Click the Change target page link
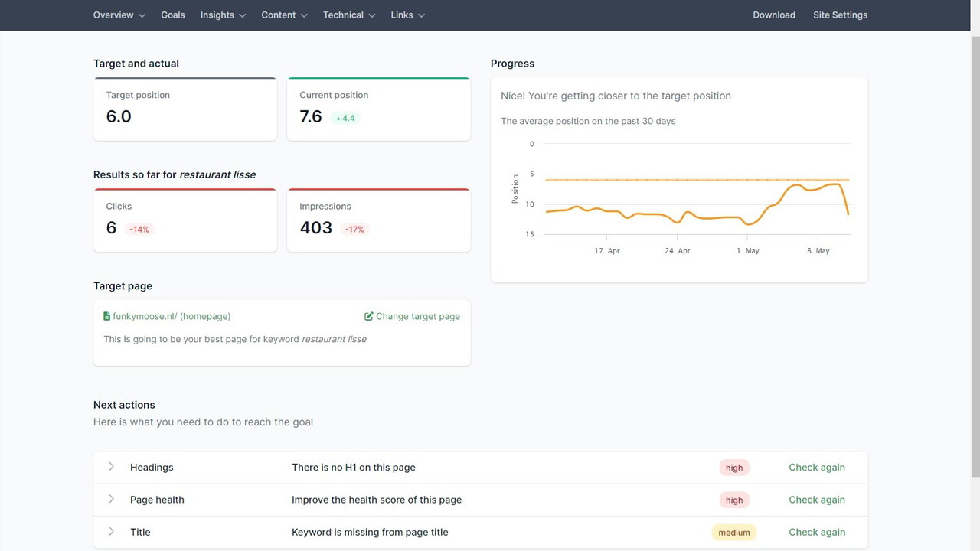 pos(418,315)
